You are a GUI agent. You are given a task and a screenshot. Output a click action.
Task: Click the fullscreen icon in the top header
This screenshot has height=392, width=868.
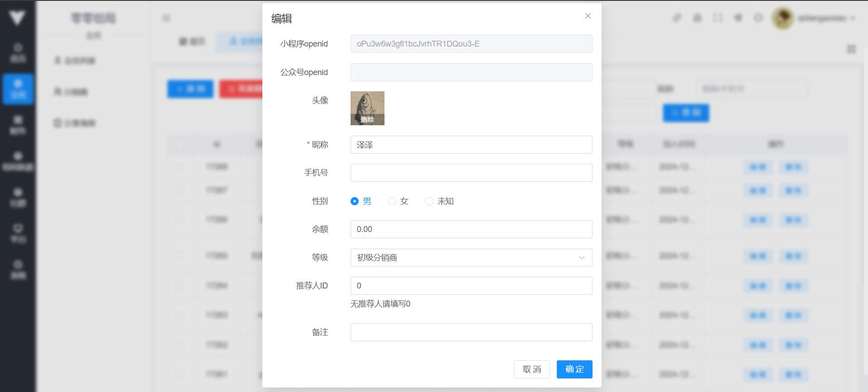tap(717, 18)
